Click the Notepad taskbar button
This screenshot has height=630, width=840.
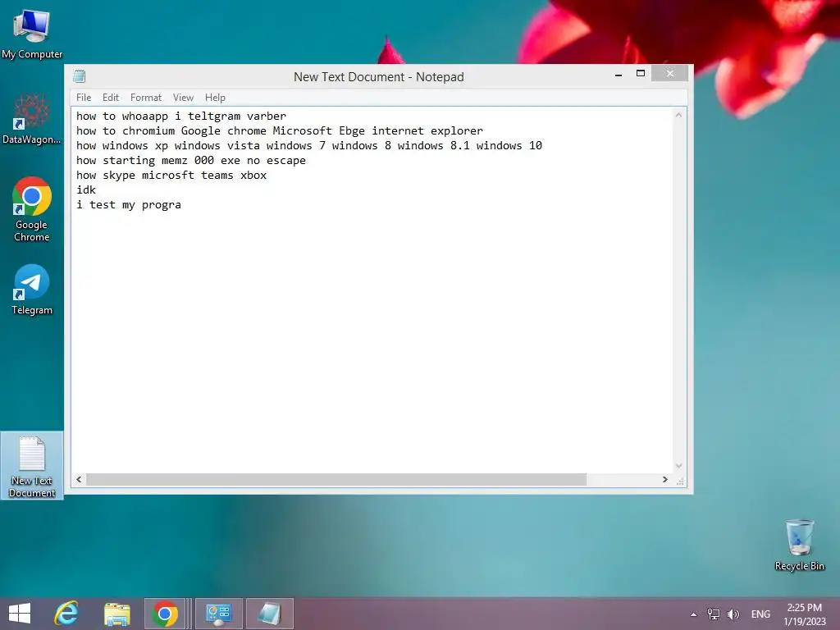[x=269, y=614]
